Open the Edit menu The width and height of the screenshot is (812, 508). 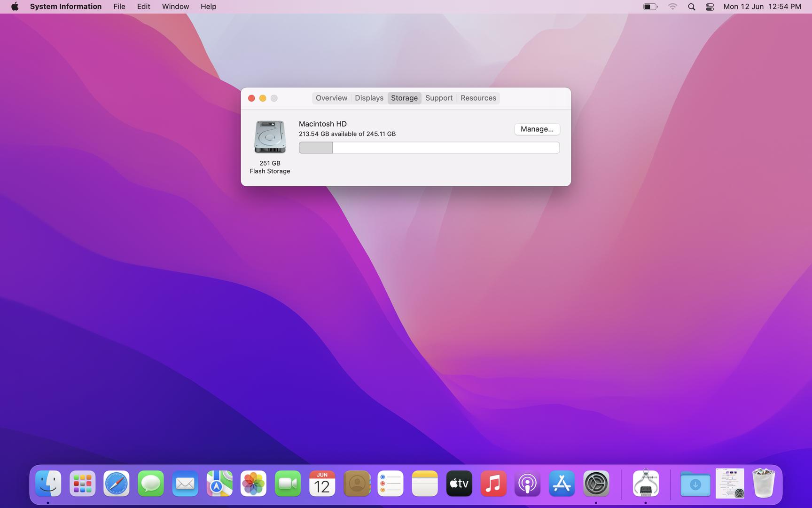coord(143,7)
